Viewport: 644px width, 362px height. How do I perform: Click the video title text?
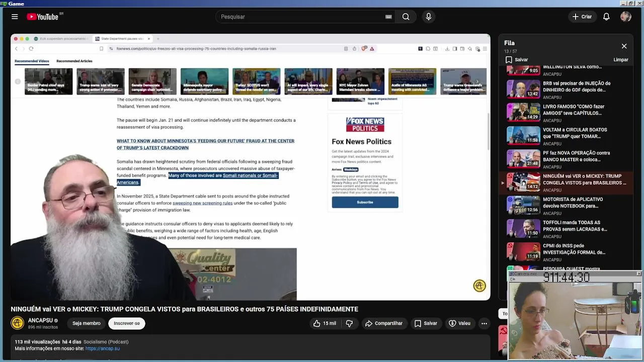tap(185, 309)
